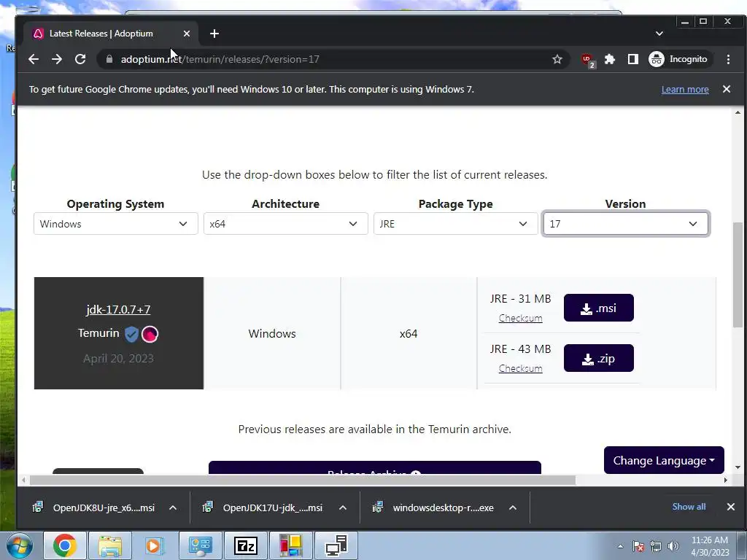
Task: Download the JRE .msi installer
Action: coord(598,308)
